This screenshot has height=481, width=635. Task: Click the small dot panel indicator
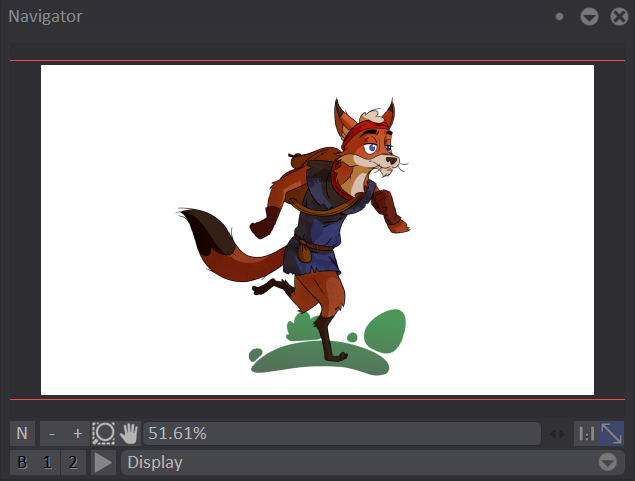pyautogui.click(x=560, y=17)
